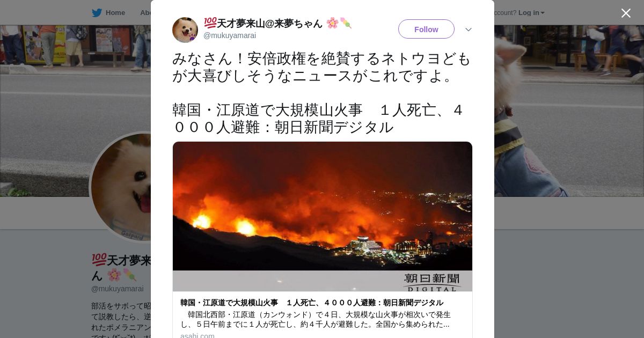Select the Home menu item in the top bar

tap(115, 13)
